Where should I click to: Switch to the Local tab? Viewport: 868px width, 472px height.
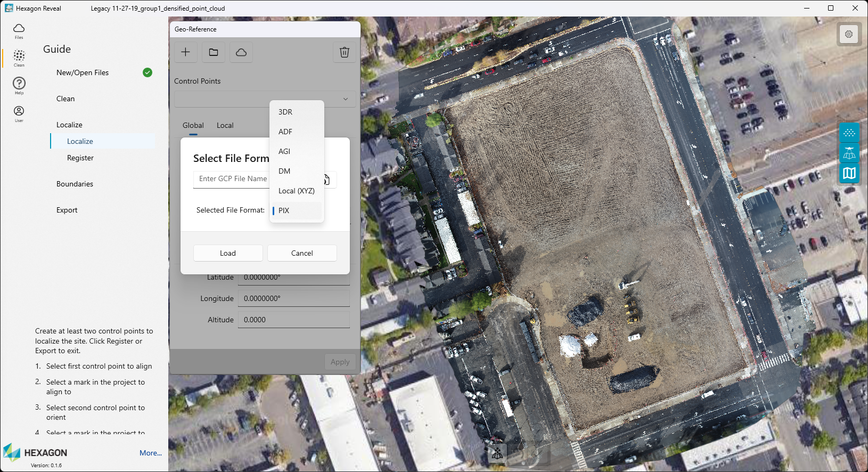click(x=225, y=126)
